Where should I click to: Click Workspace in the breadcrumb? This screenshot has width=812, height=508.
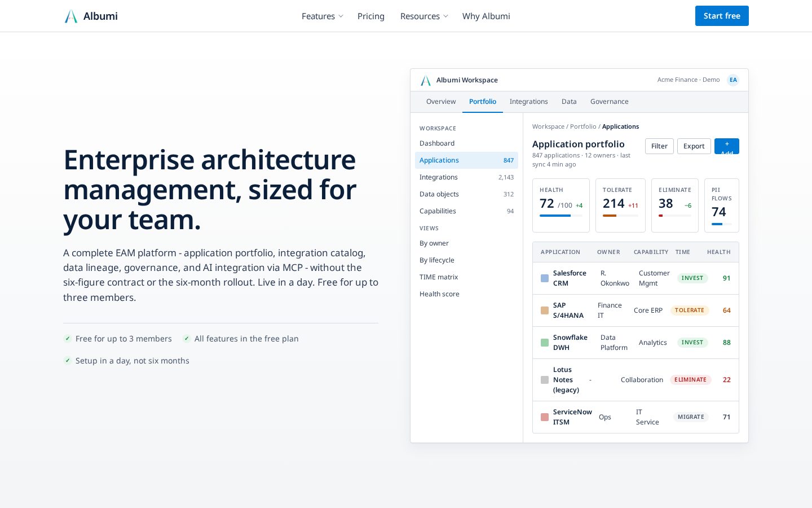(548, 126)
